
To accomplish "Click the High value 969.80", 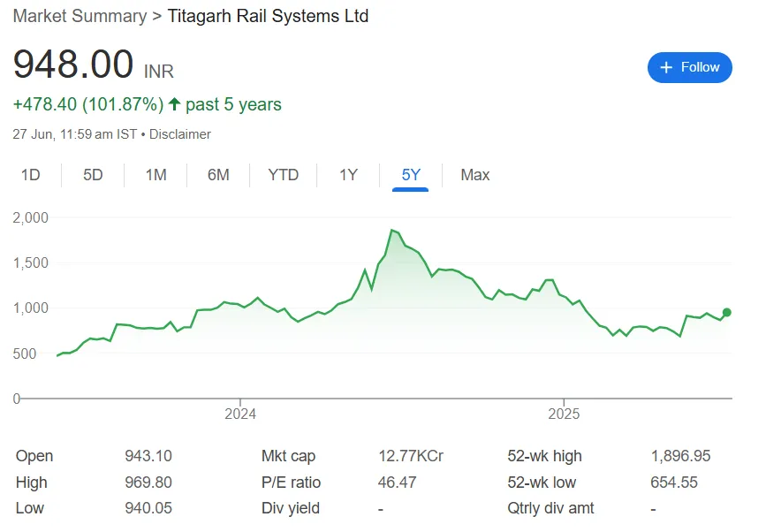I will pyautogui.click(x=148, y=483).
